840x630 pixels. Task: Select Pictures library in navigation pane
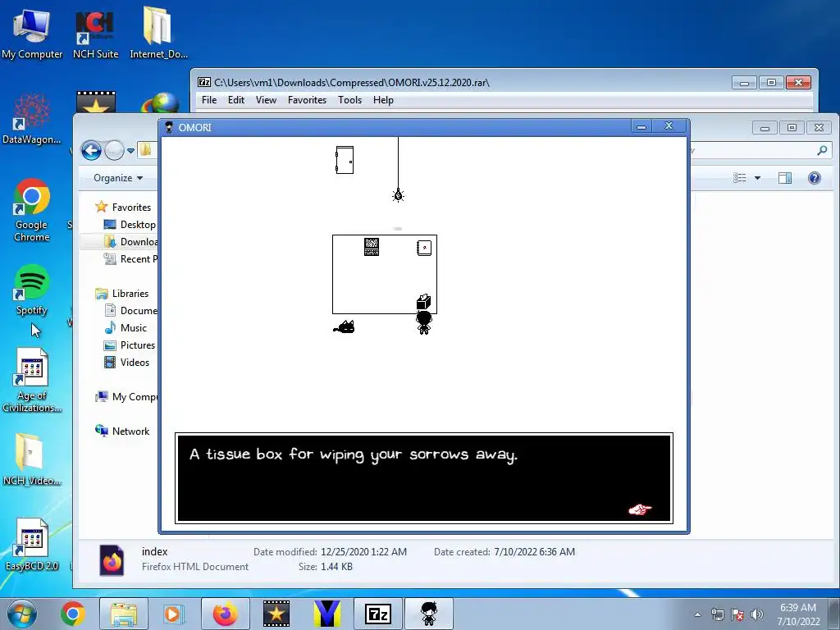coord(130,345)
